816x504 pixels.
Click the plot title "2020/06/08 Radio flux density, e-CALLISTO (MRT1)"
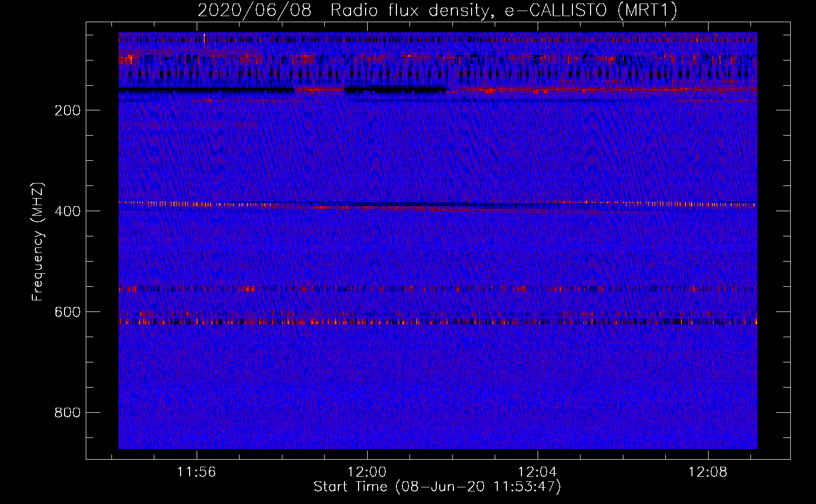tap(437, 10)
